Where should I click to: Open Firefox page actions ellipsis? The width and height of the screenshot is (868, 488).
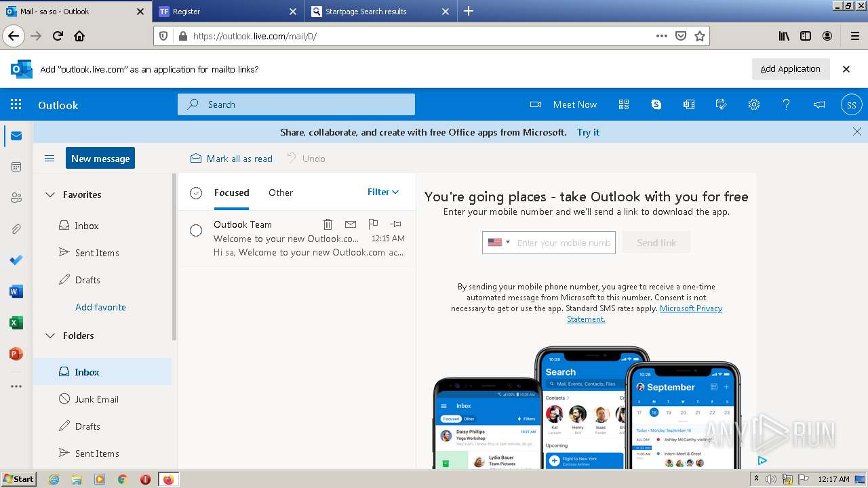(662, 36)
